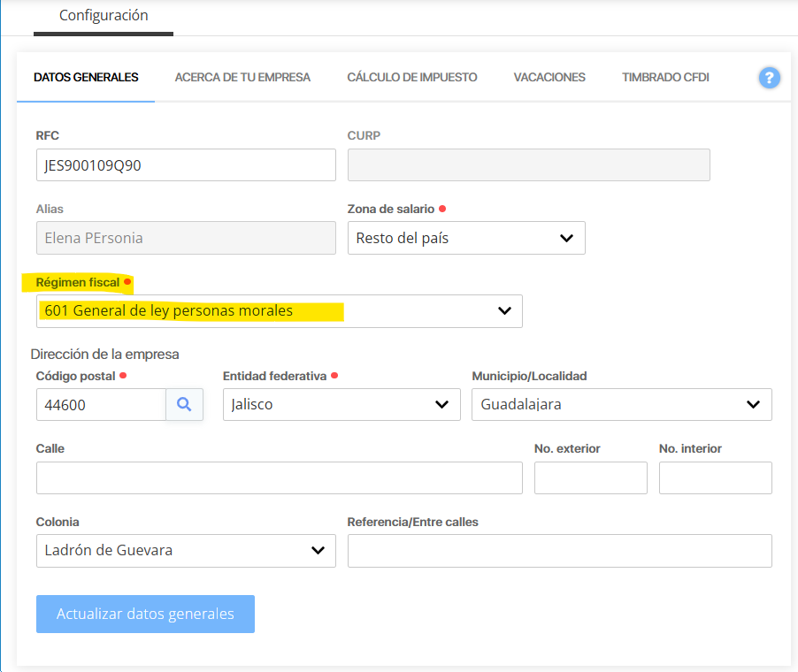Focus the Código postal input field

click(101, 404)
